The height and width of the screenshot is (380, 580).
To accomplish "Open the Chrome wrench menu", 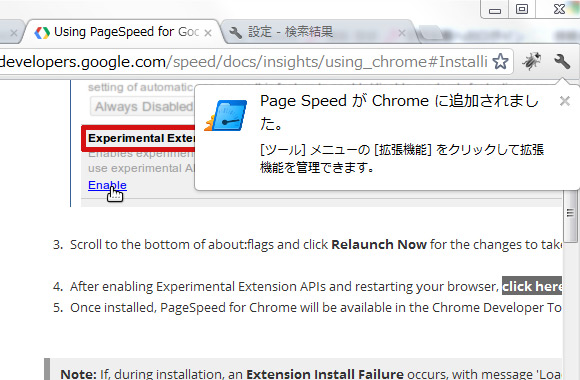I will (x=562, y=61).
